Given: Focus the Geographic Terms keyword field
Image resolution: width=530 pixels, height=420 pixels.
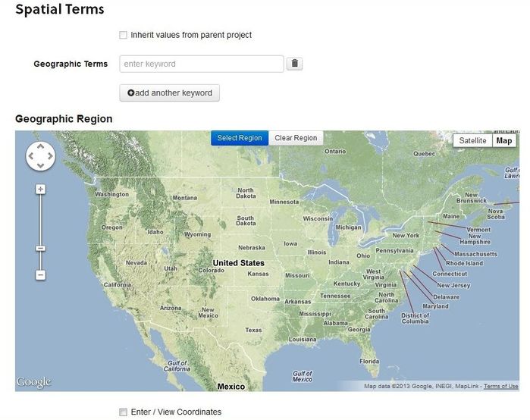Looking at the screenshot, I should pos(202,64).
